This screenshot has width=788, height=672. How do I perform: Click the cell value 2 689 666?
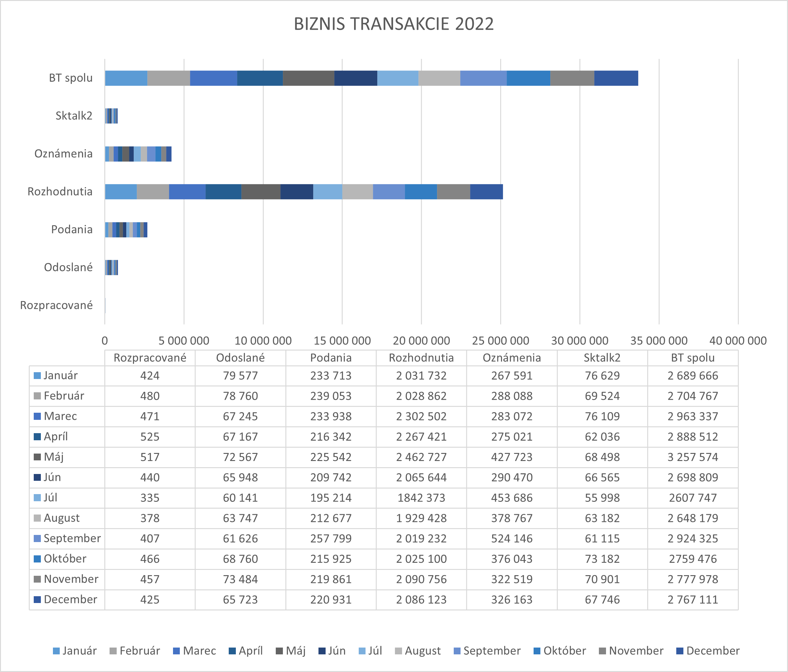coord(693,376)
